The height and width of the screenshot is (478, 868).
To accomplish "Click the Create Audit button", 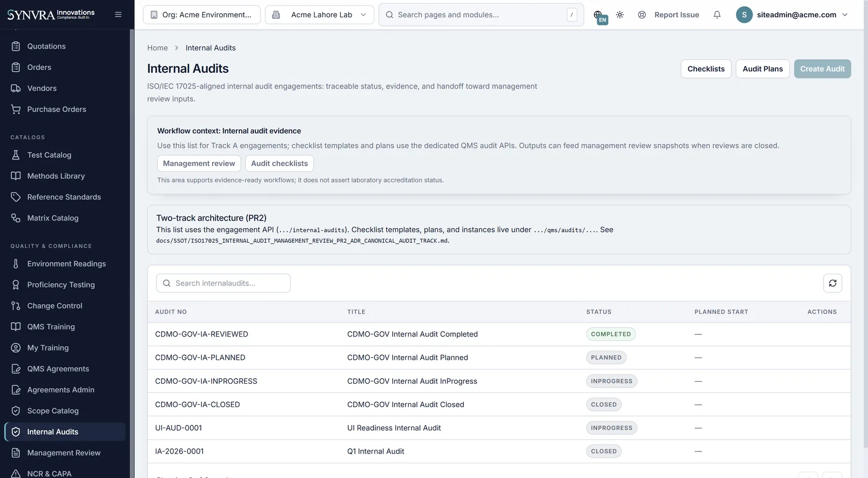I will coord(822,69).
